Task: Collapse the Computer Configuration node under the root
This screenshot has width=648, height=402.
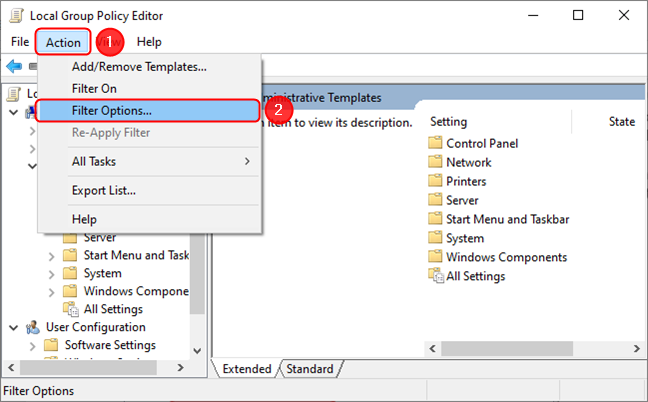Action: 14,112
